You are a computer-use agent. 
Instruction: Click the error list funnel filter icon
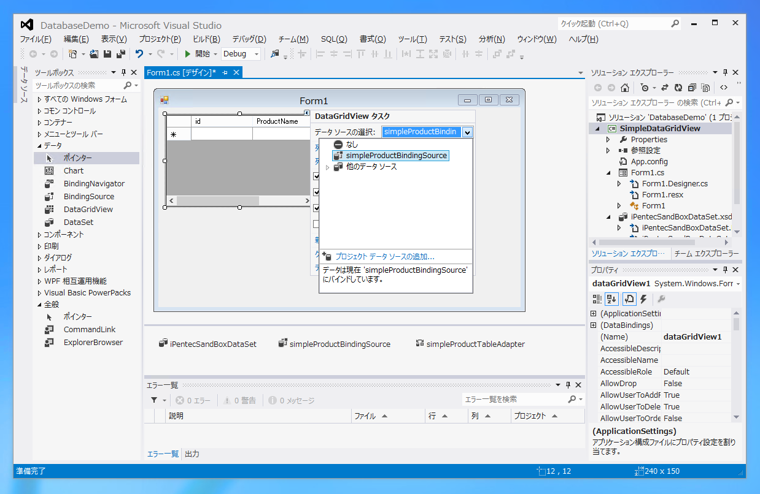click(154, 400)
